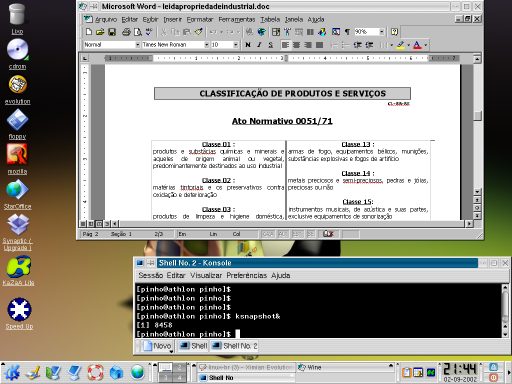Align text right in Word
Viewport: 512px width, 384px height.
(x=308, y=45)
